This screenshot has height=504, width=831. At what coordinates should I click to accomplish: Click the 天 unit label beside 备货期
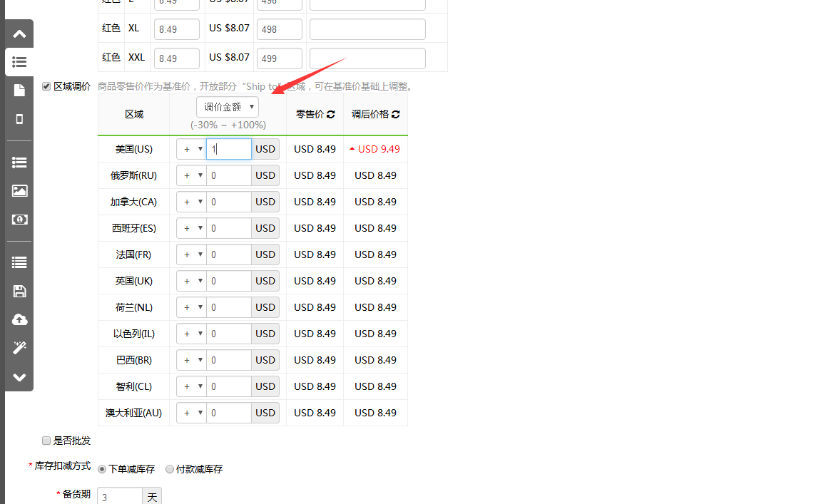[152, 497]
